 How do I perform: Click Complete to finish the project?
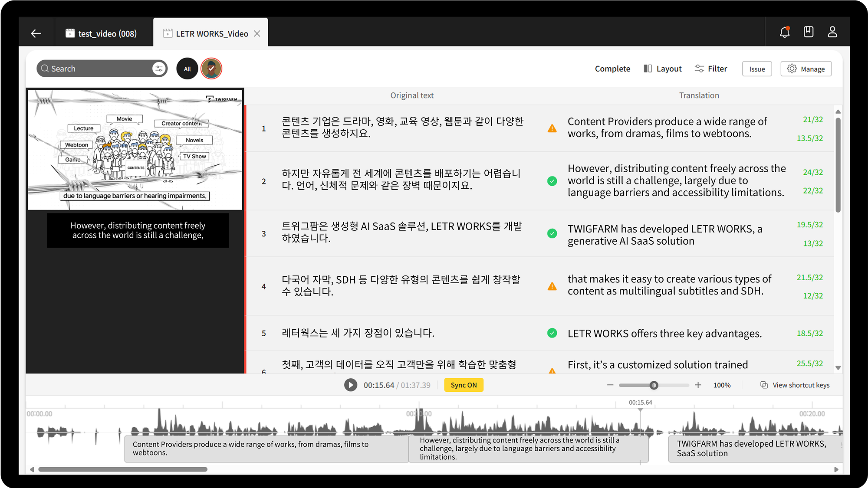(612, 69)
